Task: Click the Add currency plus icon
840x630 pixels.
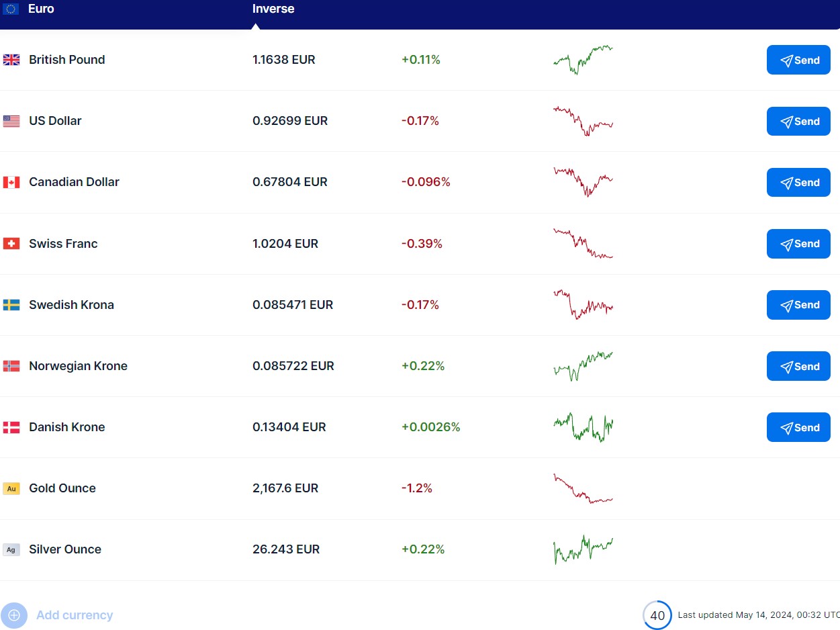Action: coord(14,615)
